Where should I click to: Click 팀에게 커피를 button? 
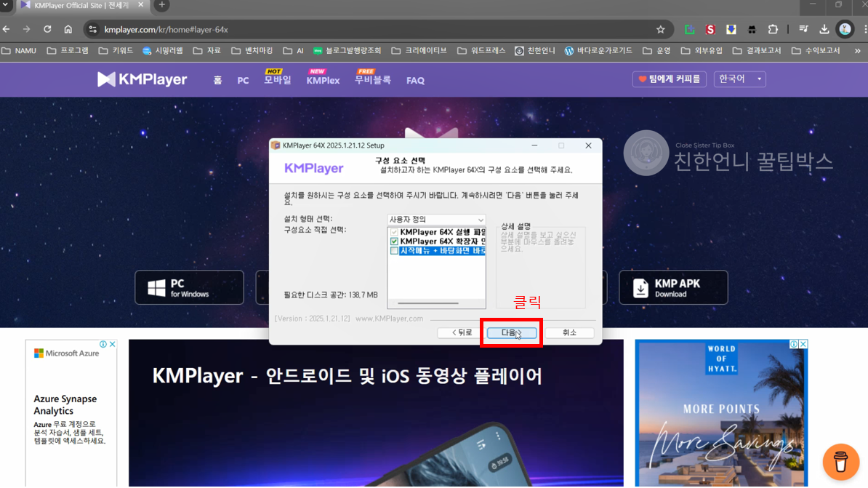pos(670,79)
